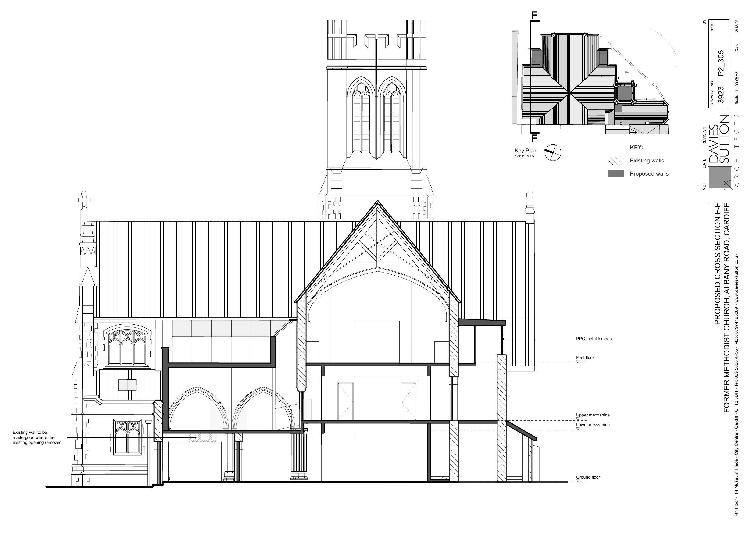Click the Proposed walls grey swatch
Viewport: 756px width, 535px height.
[616, 174]
